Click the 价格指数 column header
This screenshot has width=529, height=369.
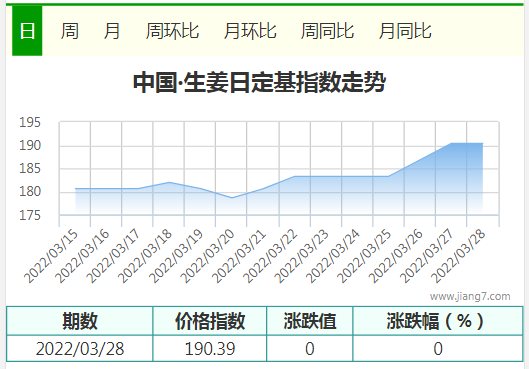[210, 321]
